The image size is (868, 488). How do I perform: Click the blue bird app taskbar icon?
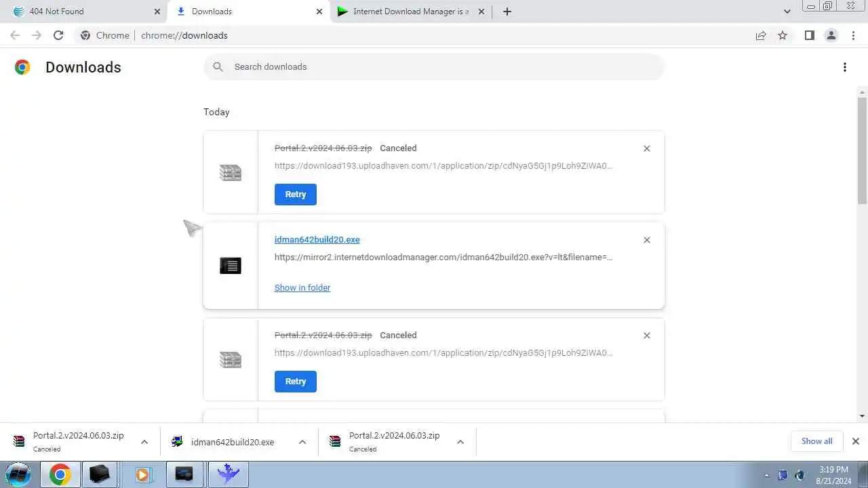pyautogui.click(x=229, y=474)
